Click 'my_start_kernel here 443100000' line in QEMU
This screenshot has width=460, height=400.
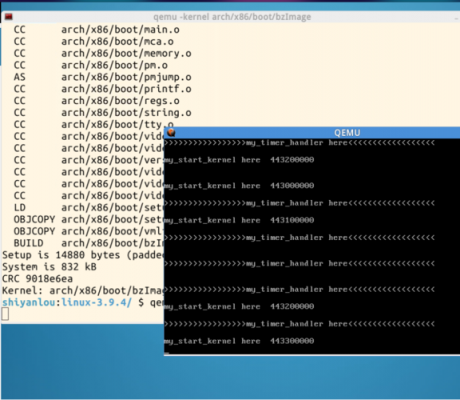(239, 220)
